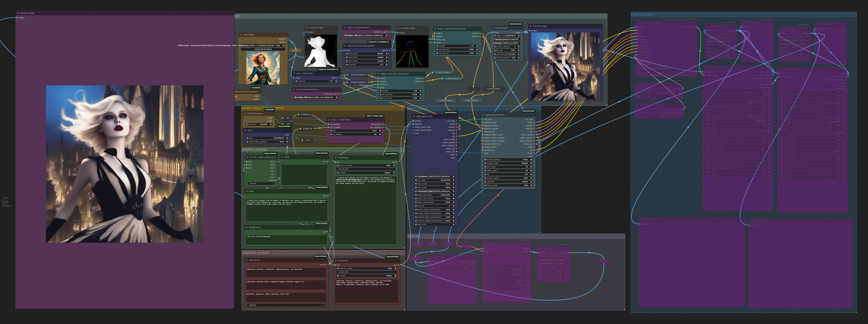The height and width of the screenshot is (324, 868).
Task: Click the refiner_vae_name selector
Action: tap(435, 195)
